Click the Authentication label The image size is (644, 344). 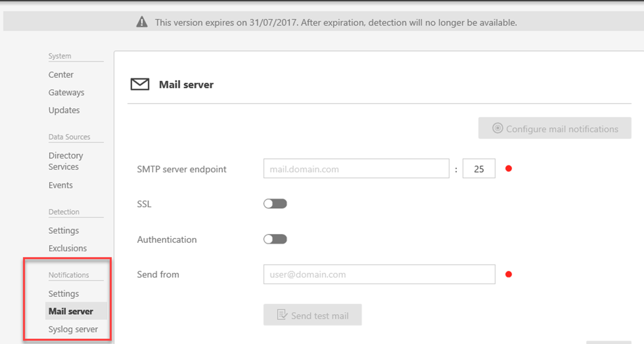pyautogui.click(x=167, y=240)
